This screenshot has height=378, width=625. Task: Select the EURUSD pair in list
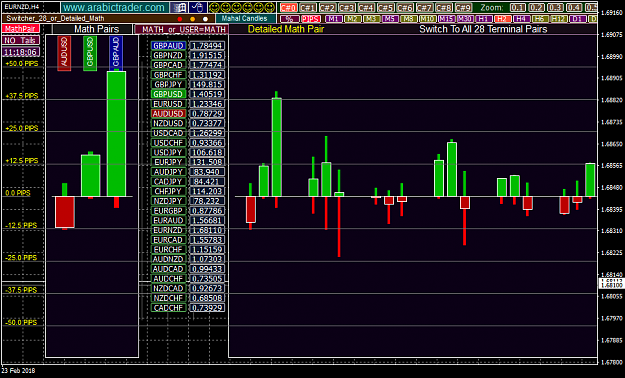(x=168, y=104)
